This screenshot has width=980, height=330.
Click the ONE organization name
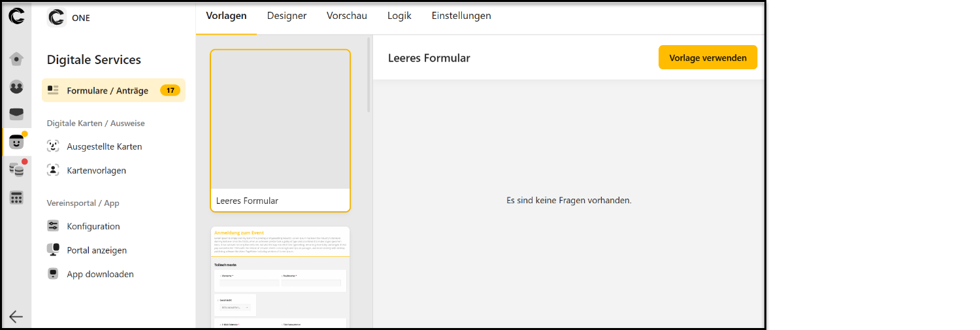81,18
